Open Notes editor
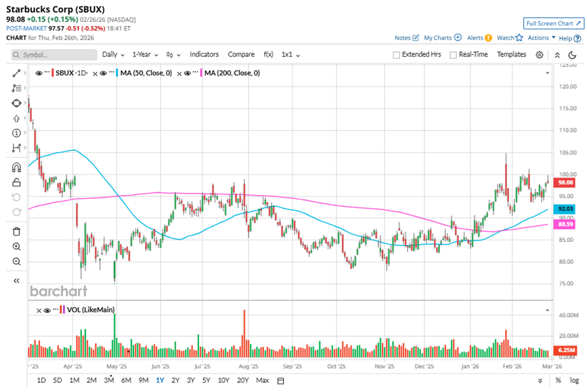Screen dimensions: 587x392 [407, 38]
